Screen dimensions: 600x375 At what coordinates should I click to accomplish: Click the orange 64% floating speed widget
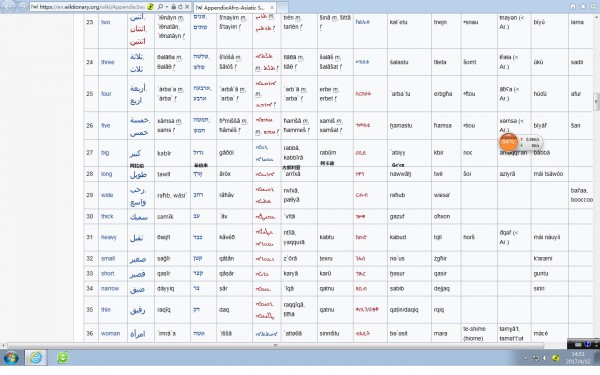click(508, 142)
